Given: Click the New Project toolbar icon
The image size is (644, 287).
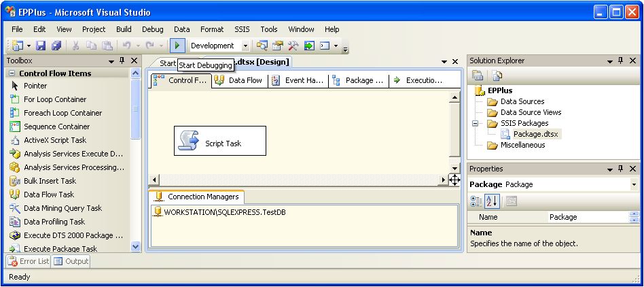Looking at the screenshot, I should tap(17, 46).
